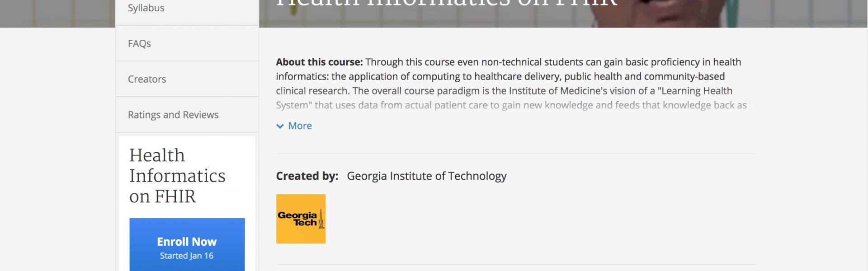The height and width of the screenshot is (271, 868).
Task: Expand the description via More text
Action: [300, 126]
